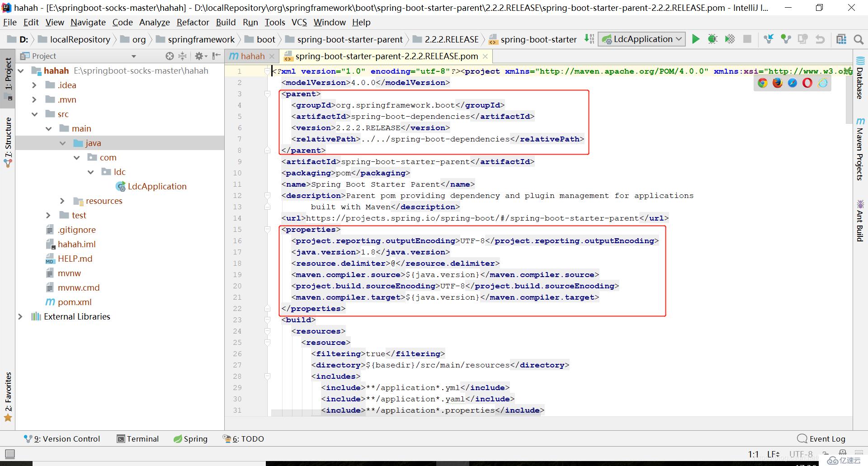Open the Refactor menu
Image resolution: width=868 pixels, height=466 pixels.
[x=193, y=22]
